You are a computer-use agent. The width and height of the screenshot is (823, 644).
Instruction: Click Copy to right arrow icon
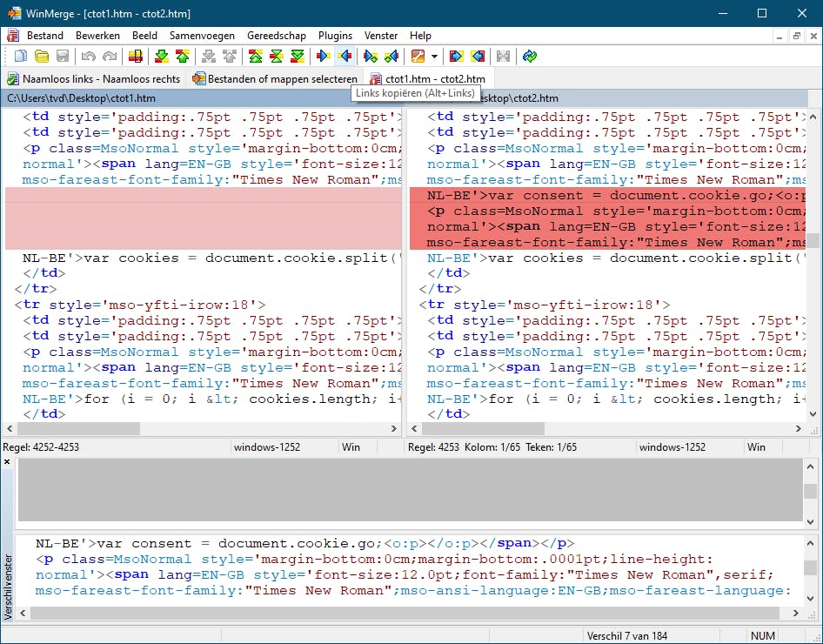[x=323, y=57]
